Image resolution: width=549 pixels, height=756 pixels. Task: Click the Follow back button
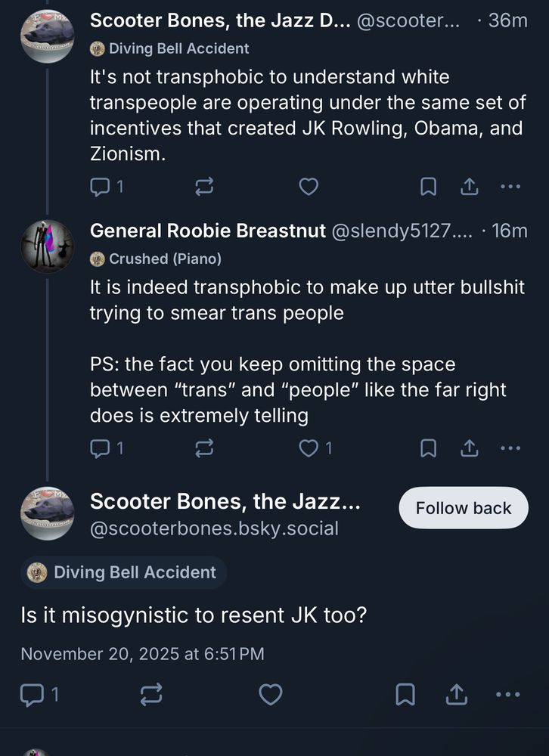[463, 508]
